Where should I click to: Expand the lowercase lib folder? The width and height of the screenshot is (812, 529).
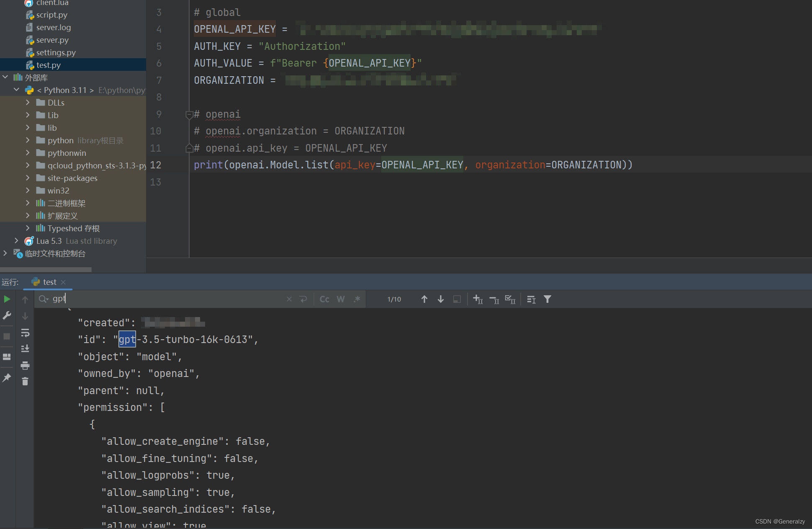point(28,127)
